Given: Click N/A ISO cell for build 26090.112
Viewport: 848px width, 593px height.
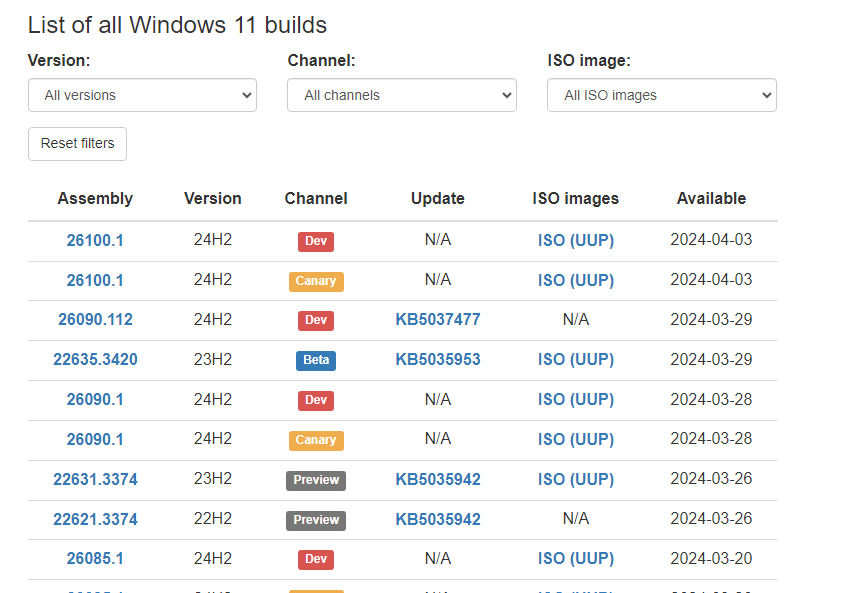Looking at the screenshot, I should pyautogui.click(x=576, y=319).
